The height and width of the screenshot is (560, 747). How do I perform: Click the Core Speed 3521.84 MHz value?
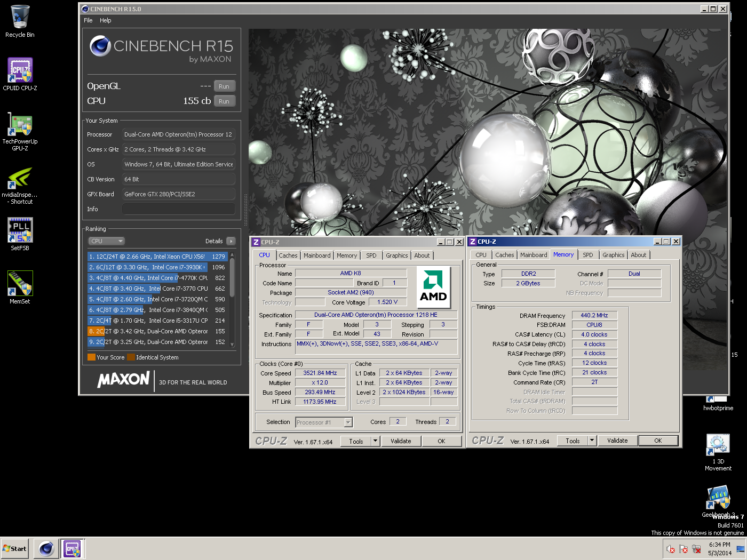point(320,373)
